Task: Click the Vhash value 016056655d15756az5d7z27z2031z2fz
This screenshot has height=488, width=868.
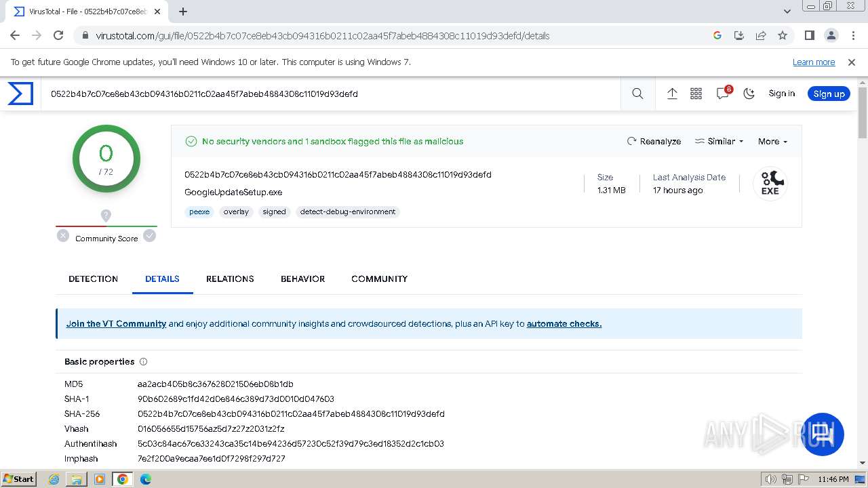Action: click(x=211, y=429)
